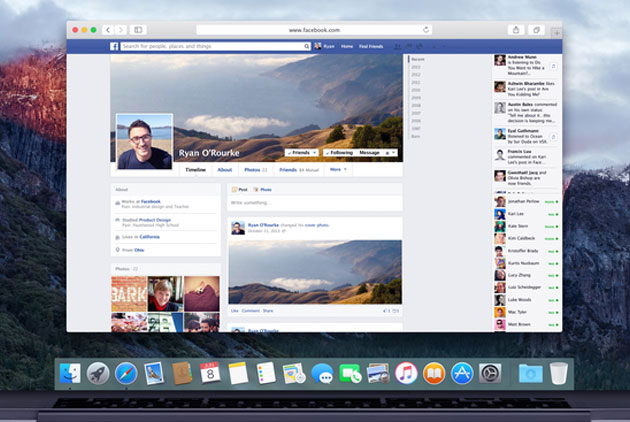The height and width of the screenshot is (422, 630).
Task: Open Reminders icon in the Dock
Action: point(266,373)
